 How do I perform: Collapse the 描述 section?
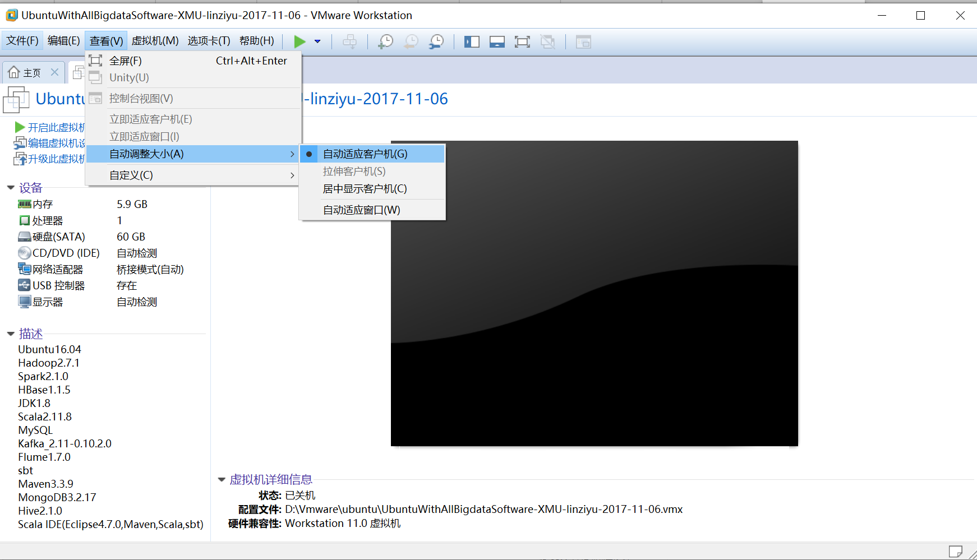pos(11,334)
